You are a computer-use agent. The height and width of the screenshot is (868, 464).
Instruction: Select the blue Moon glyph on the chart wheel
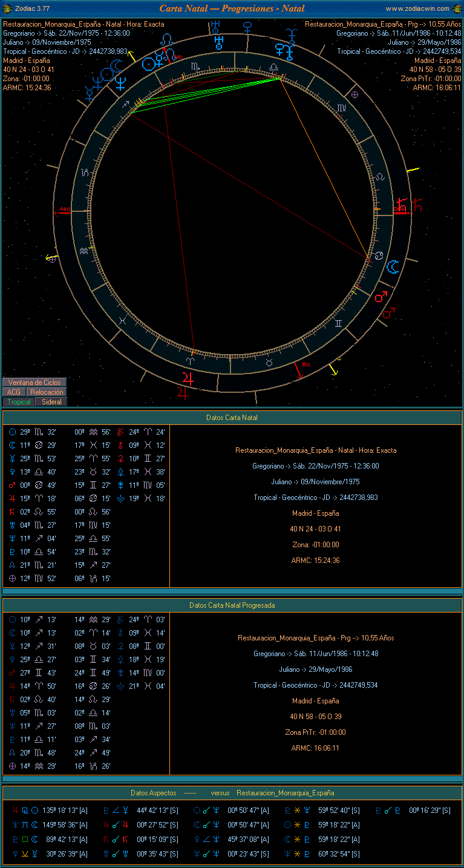[393, 266]
